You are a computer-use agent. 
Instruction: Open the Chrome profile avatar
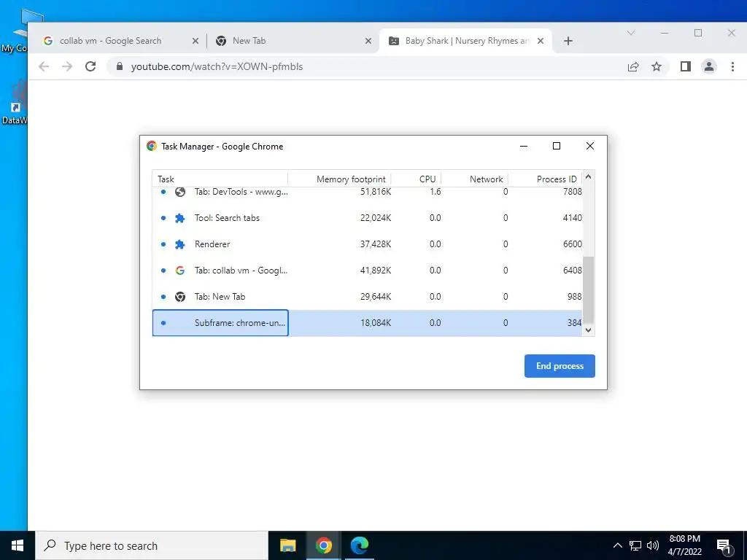[x=709, y=66]
